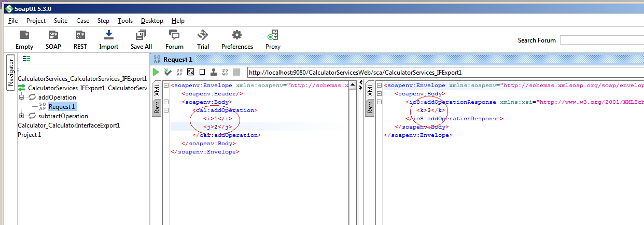The image size is (644, 225).
Task: Click the endpoint URL field
Action: pyautogui.click(x=445, y=72)
